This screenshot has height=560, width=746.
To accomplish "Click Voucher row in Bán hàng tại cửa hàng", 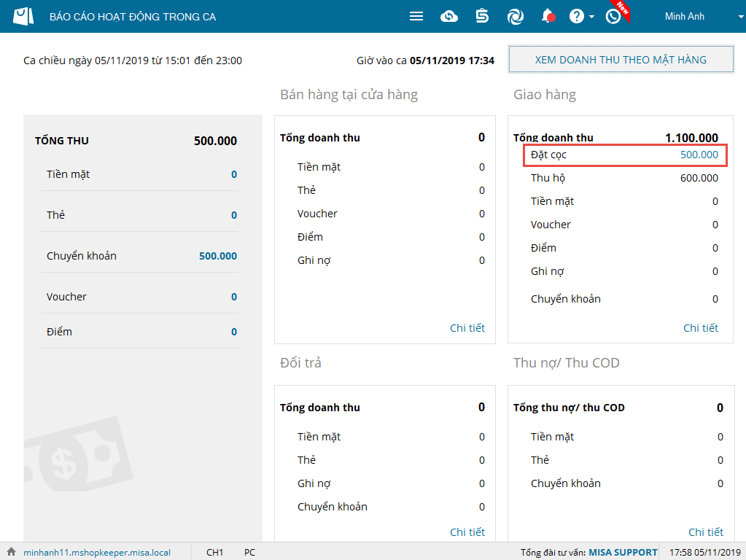I will click(391, 214).
